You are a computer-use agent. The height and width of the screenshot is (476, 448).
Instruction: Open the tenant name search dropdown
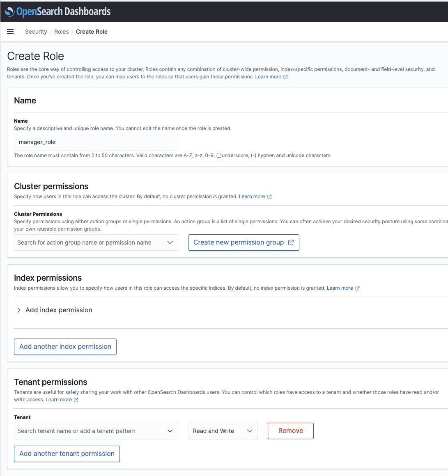pyautogui.click(x=96, y=431)
